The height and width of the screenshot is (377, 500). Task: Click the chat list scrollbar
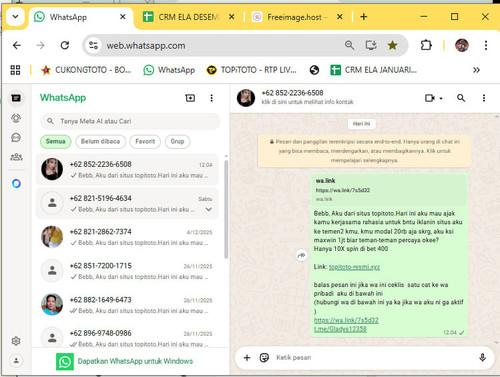[x=226, y=209]
